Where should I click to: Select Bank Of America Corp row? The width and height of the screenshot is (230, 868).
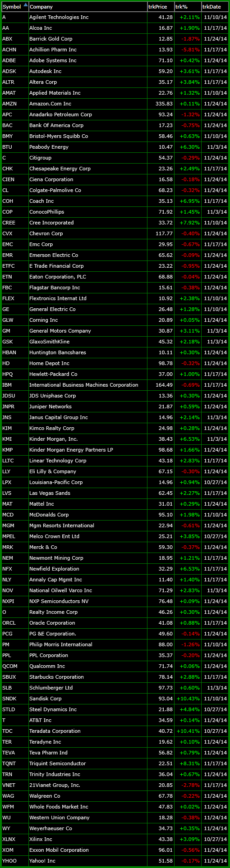click(x=115, y=125)
